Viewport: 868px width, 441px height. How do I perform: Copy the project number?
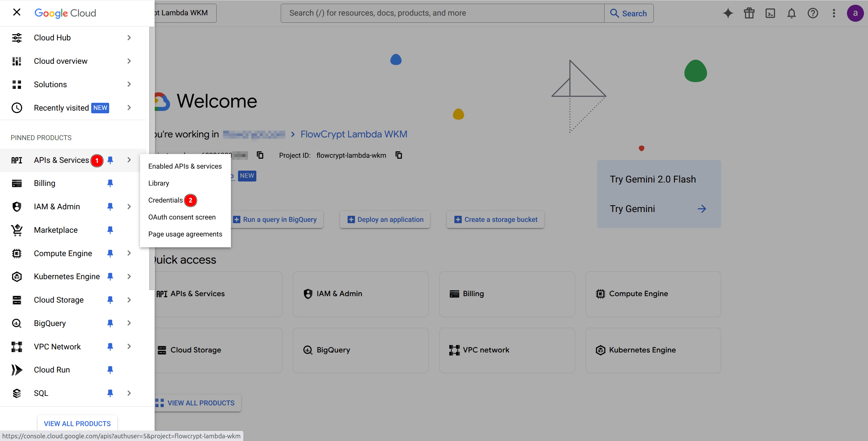click(x=260, y=155)
